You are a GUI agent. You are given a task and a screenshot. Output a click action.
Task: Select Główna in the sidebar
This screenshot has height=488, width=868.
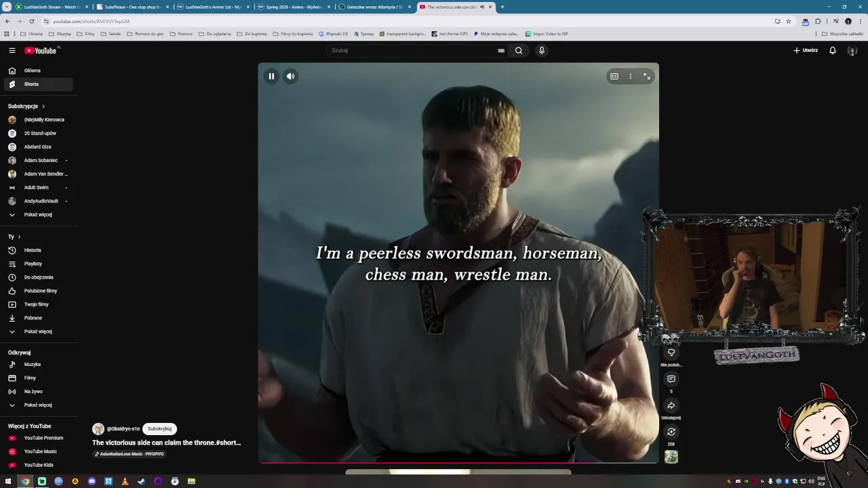(x=38, y=70)
